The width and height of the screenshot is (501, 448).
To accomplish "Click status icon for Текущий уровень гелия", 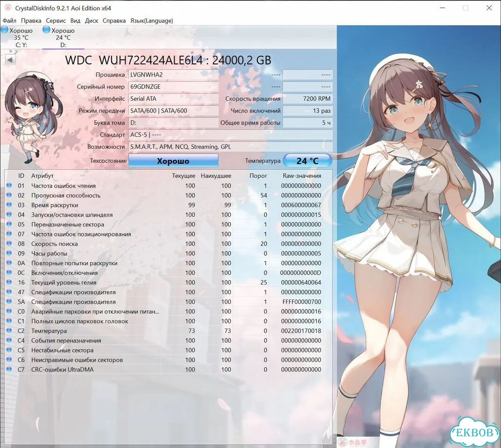I will [9, 282].
